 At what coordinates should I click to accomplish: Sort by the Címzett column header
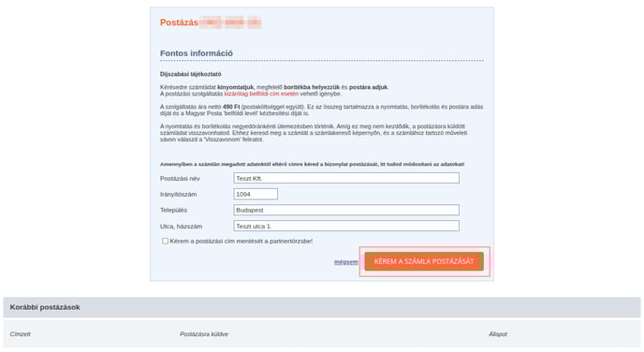pos(21,334)
